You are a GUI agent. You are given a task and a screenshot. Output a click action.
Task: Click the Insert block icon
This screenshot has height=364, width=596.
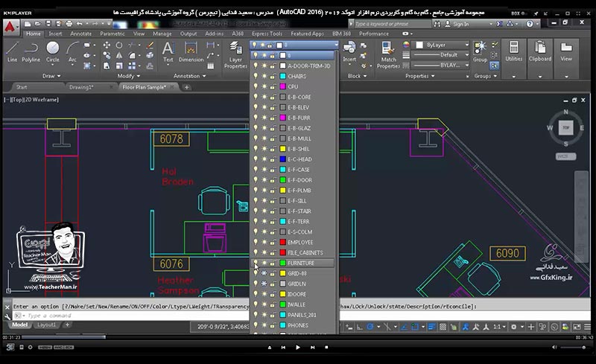pyautogui.click(x=349, y=51)
